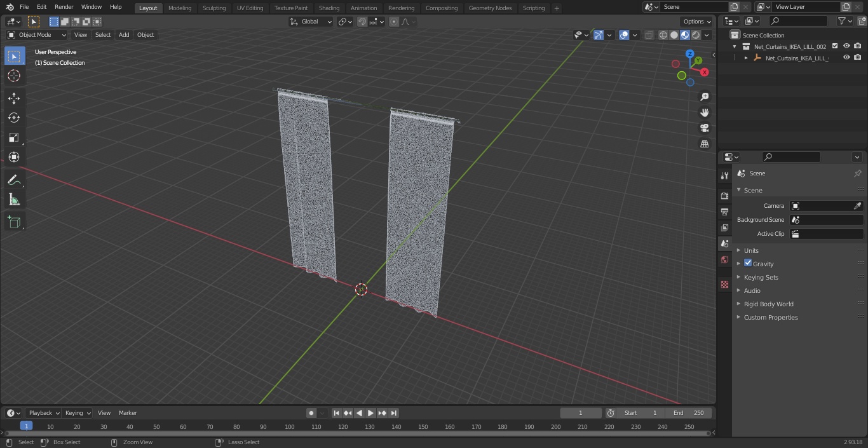Image resolution: width=868 pixels, height=448 pixels.
Task: Toggle snapping magnet
Action: tap(362, 22)
